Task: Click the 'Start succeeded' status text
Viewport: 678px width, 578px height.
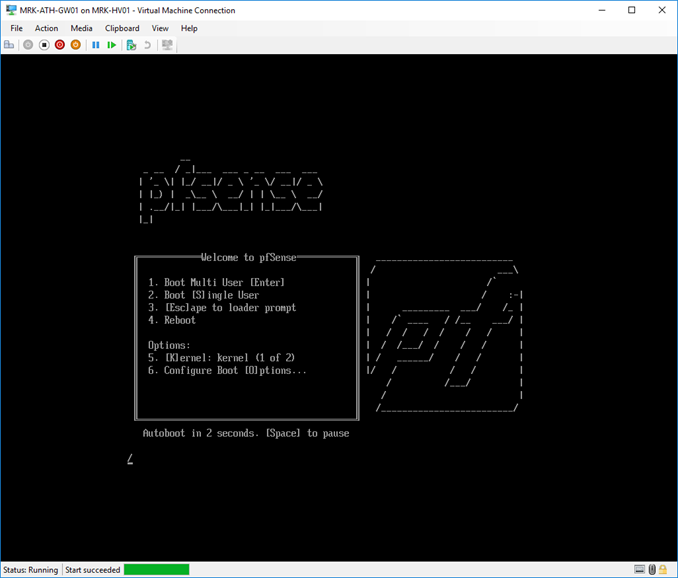Action: (93, 570)
